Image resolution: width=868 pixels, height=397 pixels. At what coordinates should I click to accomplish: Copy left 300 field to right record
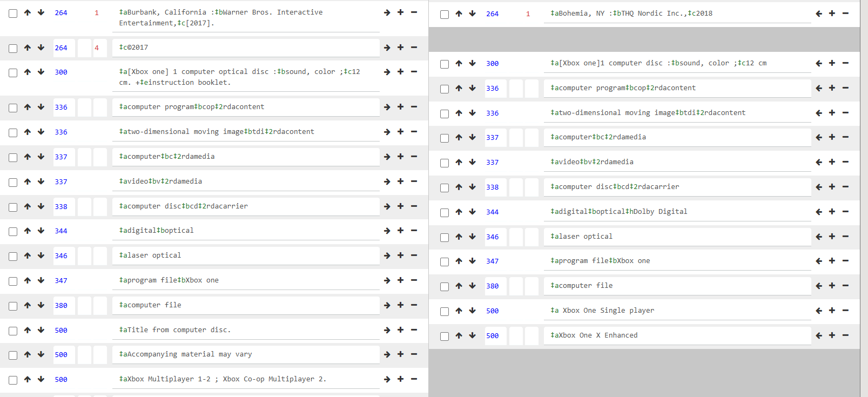click(387, 72)
